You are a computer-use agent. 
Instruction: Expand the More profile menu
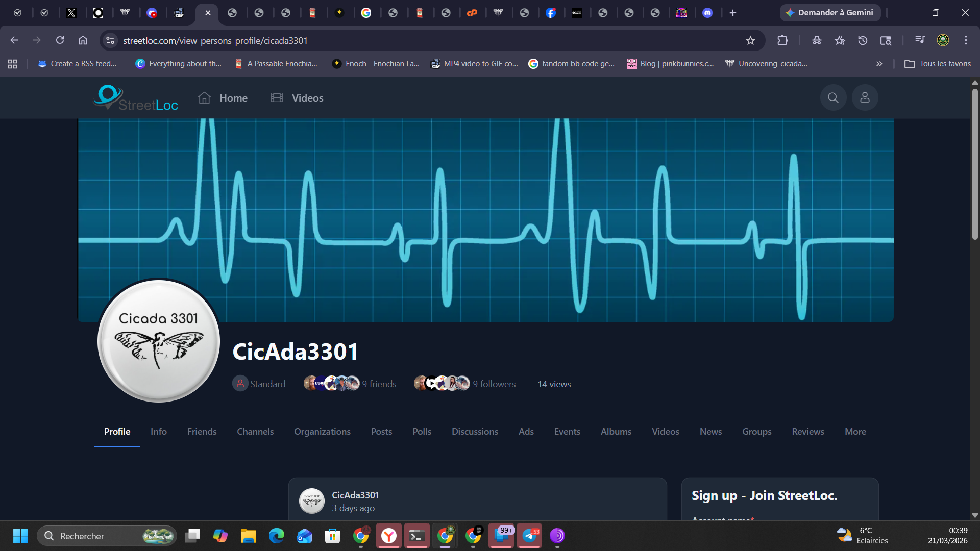point(855,432)
